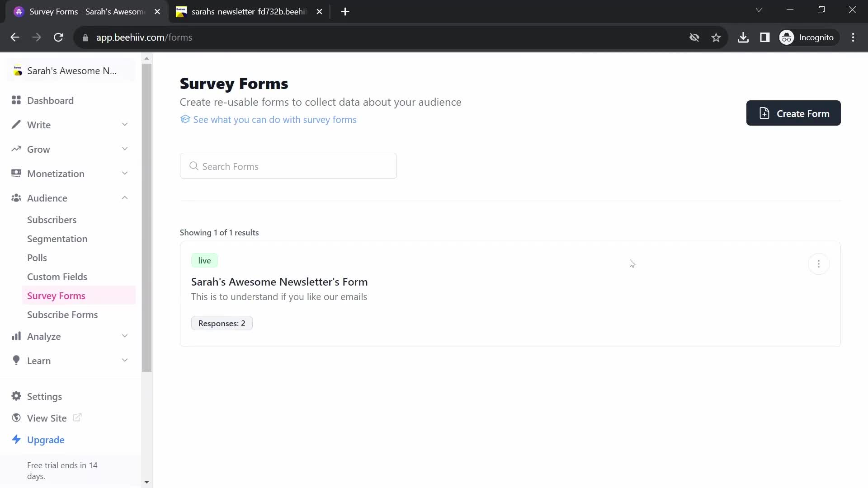Click the Upgrade link in sidebar

tap(46, 440)
